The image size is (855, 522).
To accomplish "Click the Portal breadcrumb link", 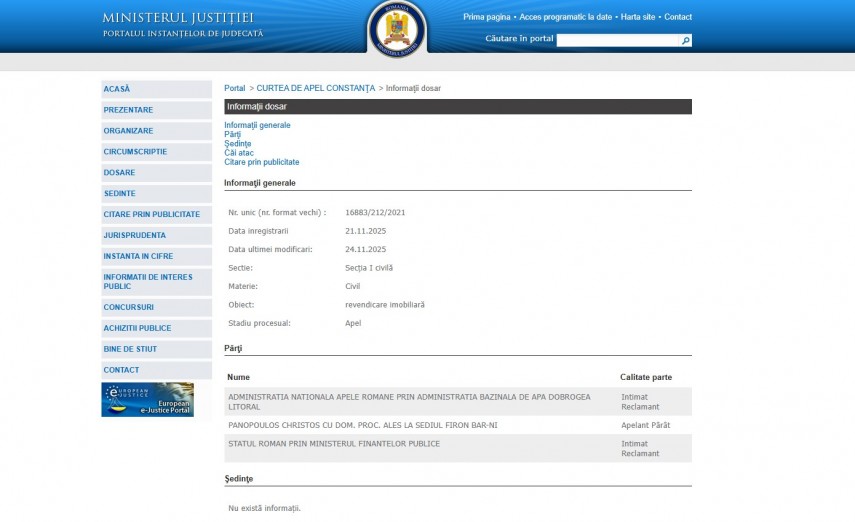I will 234,88.
